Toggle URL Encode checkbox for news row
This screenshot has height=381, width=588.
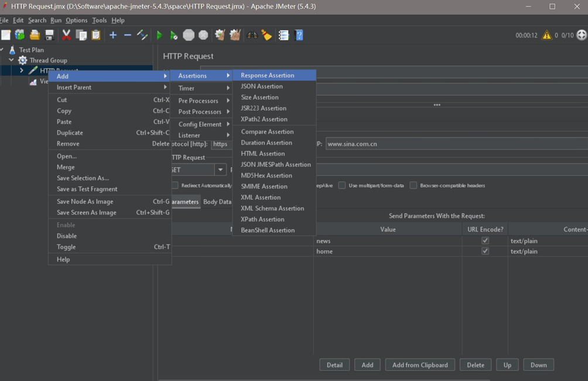(485, 241)
